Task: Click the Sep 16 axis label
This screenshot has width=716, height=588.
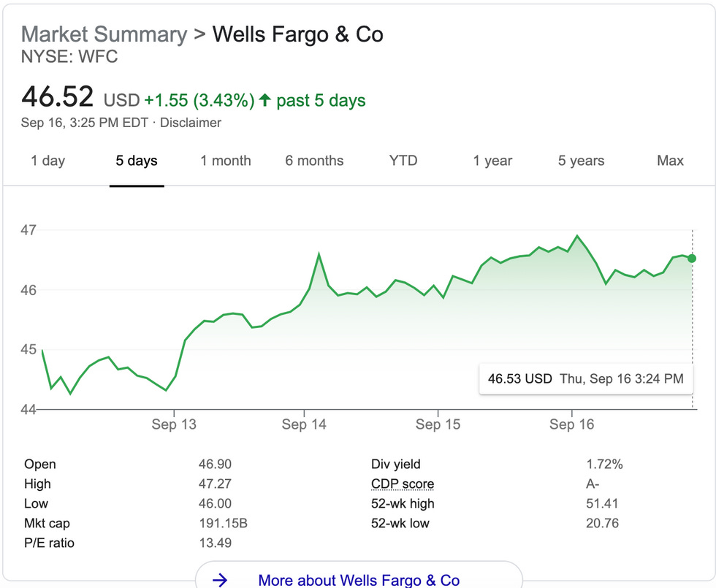Action: click(571, 424)
